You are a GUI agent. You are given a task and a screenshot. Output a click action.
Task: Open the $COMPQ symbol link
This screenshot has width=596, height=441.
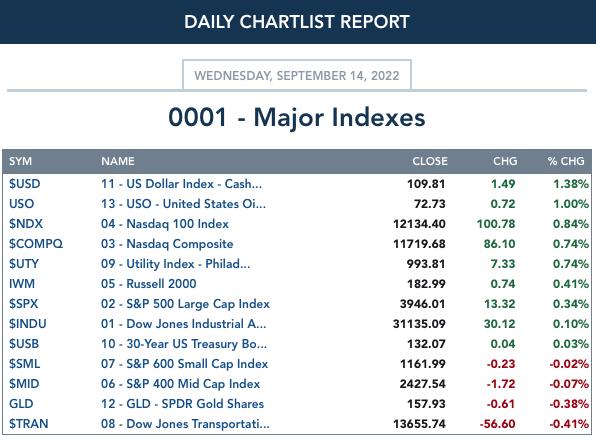coord(36,244)
